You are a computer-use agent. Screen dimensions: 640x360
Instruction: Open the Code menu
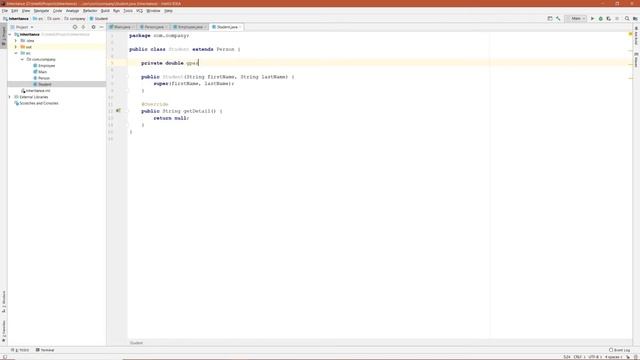(58, 11)
